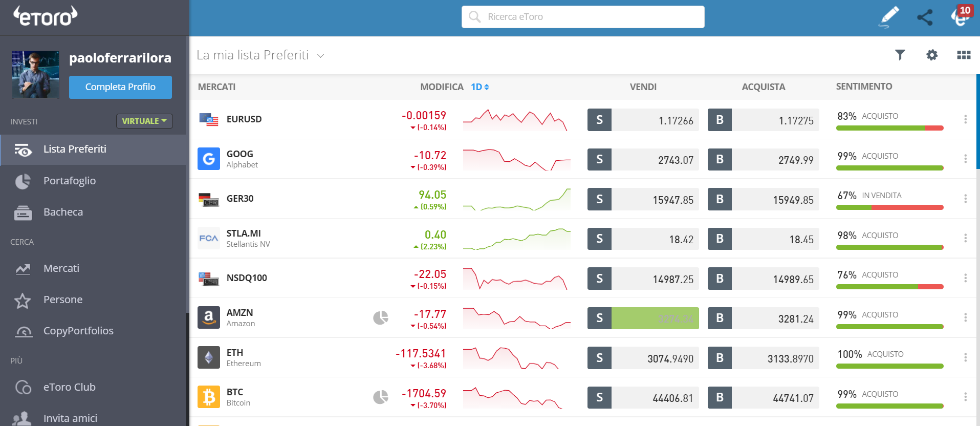This screenshot has height=426, width=980.
Task: Open more options for EURUSD row
Action: click(x=966, y=119)
